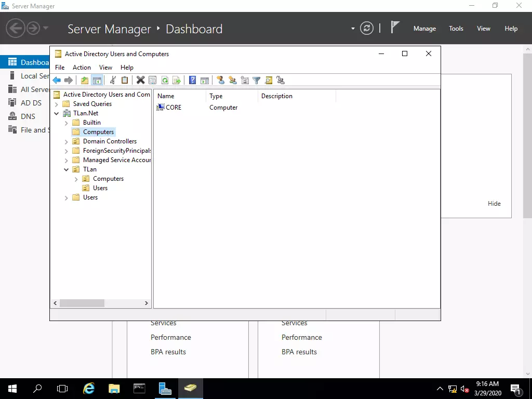Expand the Saved Queries node
Screen dimensions: 532x399
57,104
